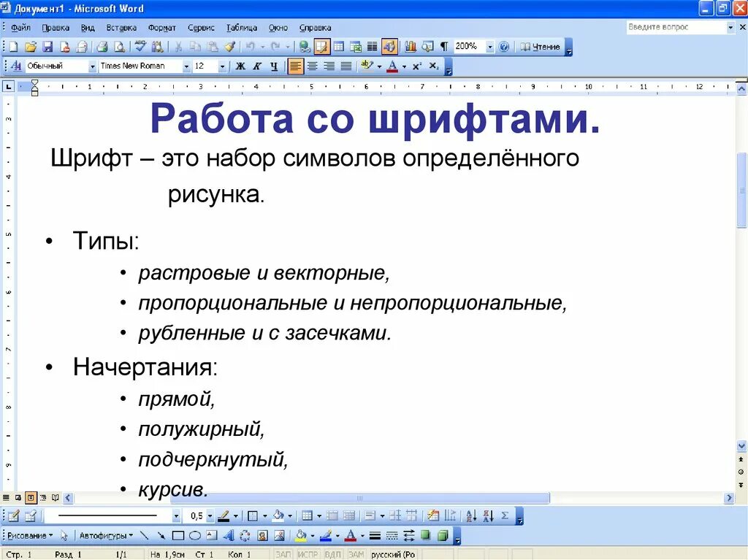Open the 'Формат' menu
748x560 pixels.
(161, 28)
